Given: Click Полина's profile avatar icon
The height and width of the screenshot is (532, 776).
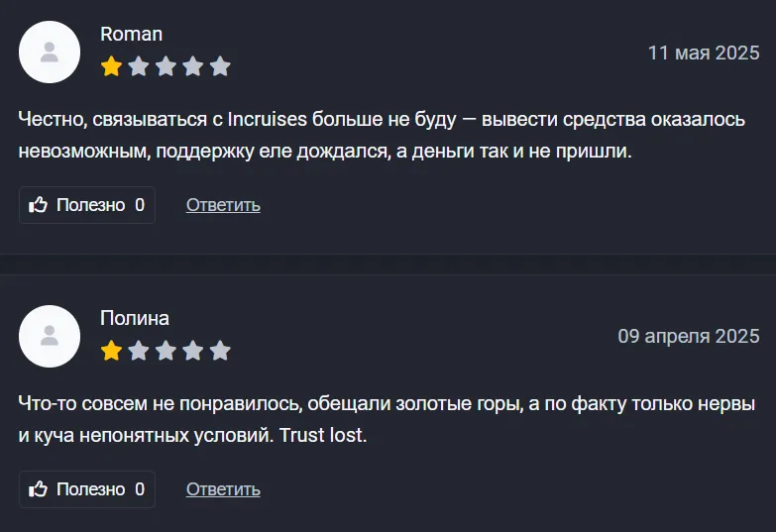Looking at the screenshot, I should (x=50, y=336).
